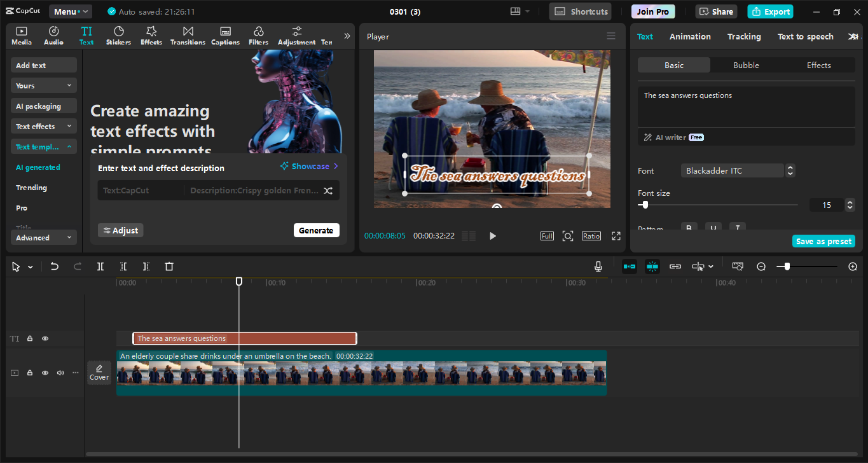Screen dimensions: 868x463
Task: Click the Undo arrow icon
Action: tap(55, 266)
